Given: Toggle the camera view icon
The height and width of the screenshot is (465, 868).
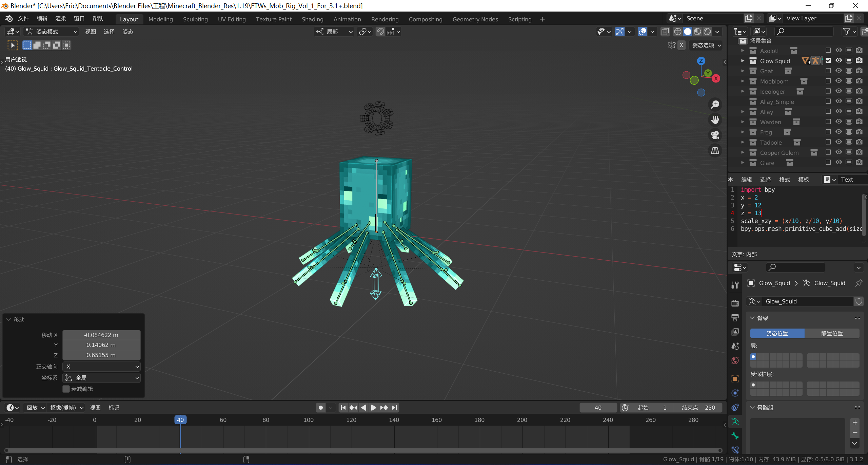Looking at the screenshot, I should click(715, 135).
